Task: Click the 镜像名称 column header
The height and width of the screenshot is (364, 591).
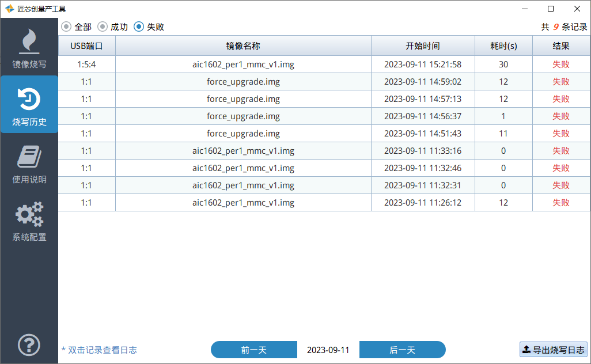Action: click(243, 46)
